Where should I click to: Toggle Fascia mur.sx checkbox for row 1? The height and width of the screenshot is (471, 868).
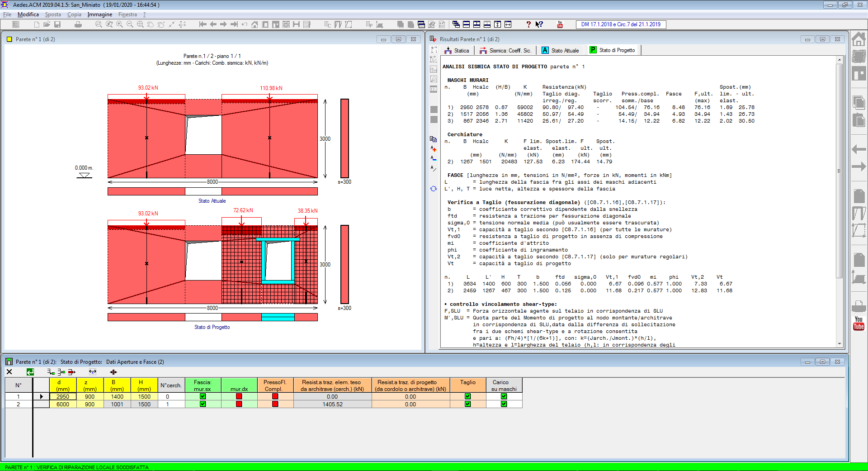pos(203,396)
